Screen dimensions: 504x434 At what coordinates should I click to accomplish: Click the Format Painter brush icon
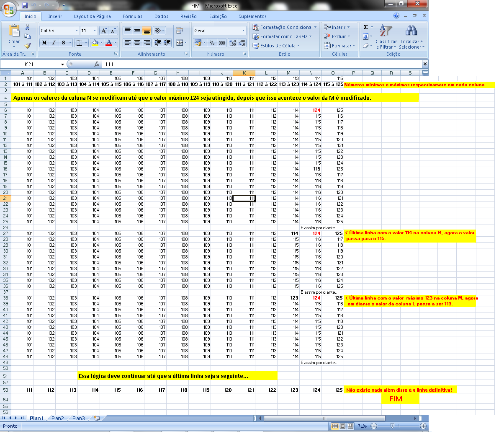tap(28, 46)
